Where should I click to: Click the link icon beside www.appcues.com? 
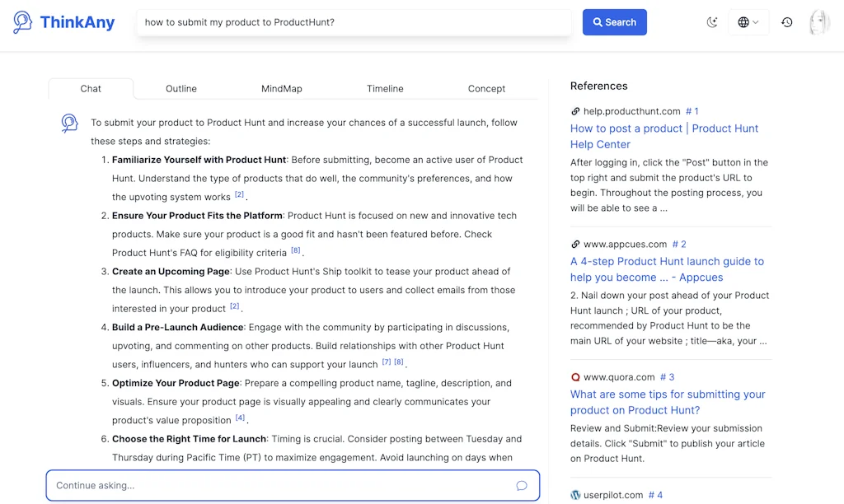[575, 244]
